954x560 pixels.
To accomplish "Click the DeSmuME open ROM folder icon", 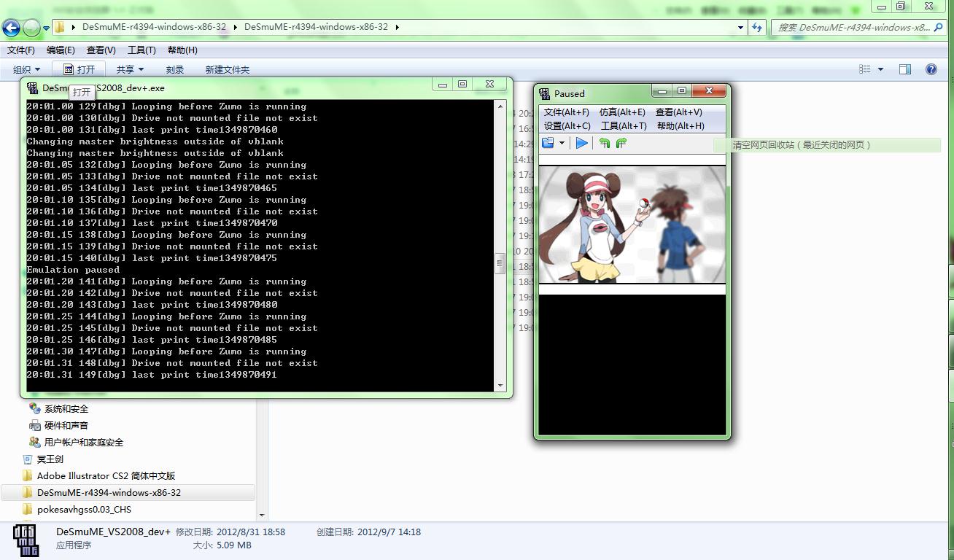I will point(548,143).
